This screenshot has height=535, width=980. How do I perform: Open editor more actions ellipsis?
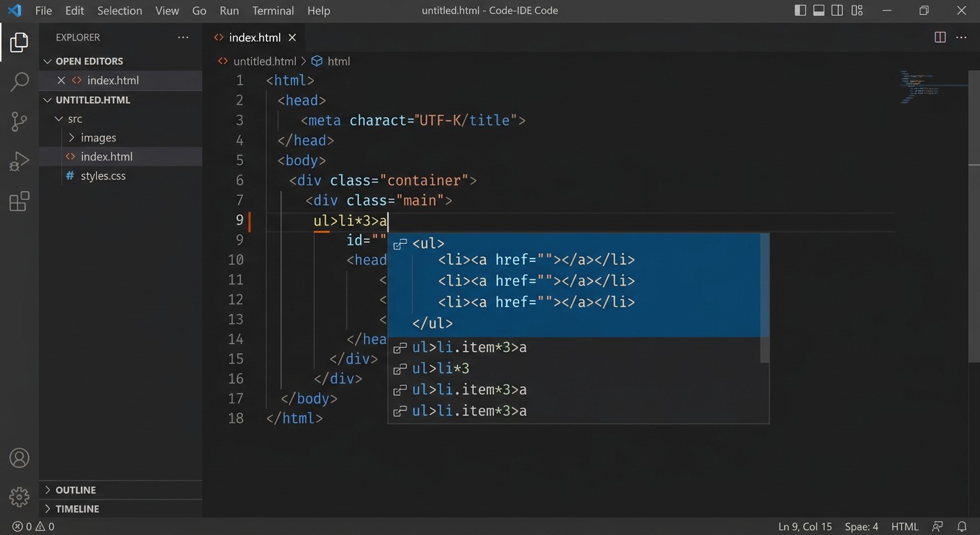click(962, 38)
